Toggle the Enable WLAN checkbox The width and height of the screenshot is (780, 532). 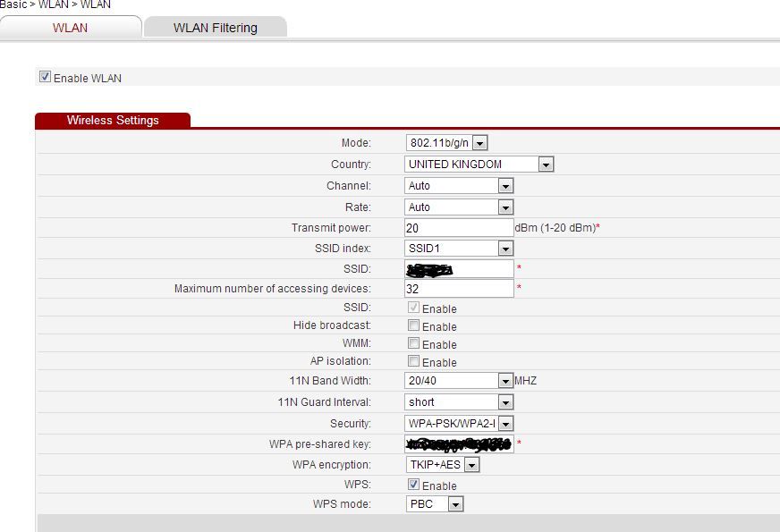(45, 77)
